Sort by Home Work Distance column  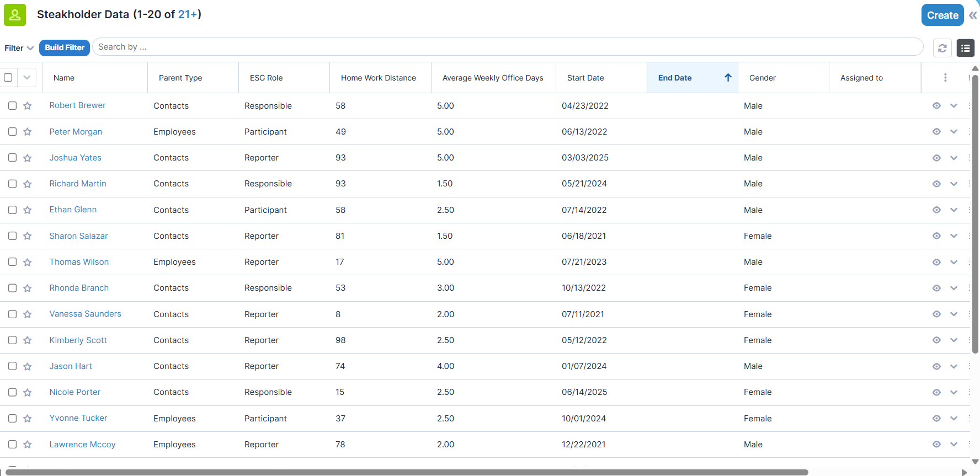[379, 78]
